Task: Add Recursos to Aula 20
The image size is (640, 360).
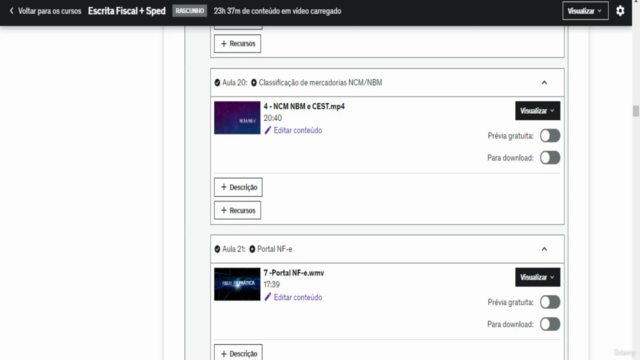Action: coord(238,210)
